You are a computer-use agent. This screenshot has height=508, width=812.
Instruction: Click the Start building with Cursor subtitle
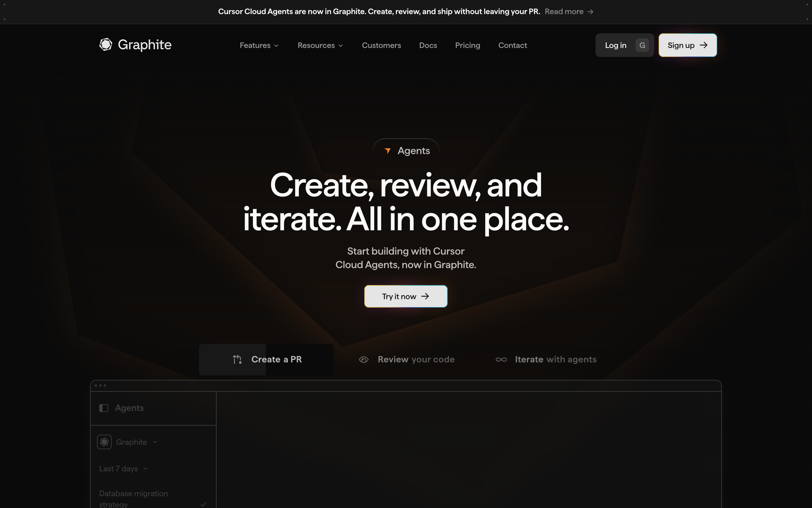pos(406,258)
